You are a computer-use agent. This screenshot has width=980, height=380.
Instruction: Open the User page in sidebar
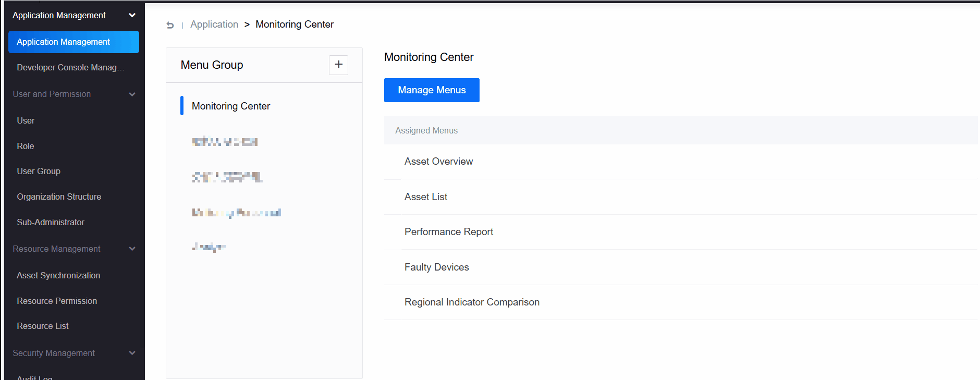point(26,121)
